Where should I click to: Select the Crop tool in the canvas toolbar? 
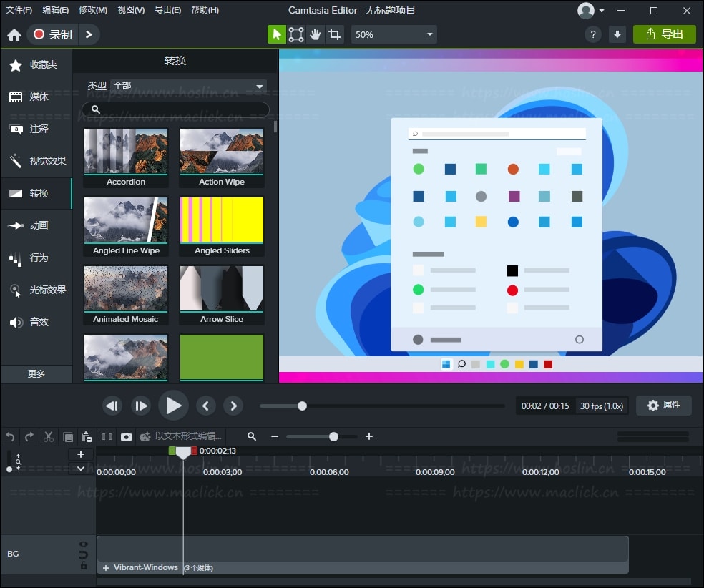click(x=334, y=34)
